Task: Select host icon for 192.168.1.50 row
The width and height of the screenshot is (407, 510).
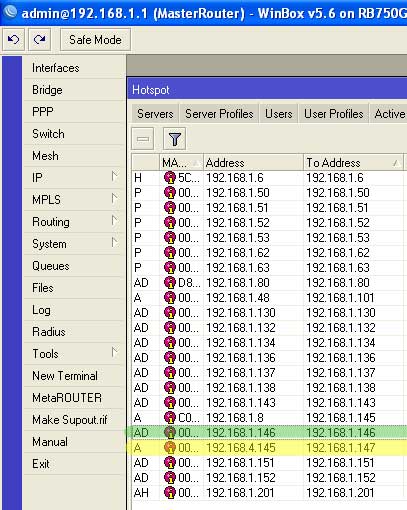Action: (x=170, y=193)
